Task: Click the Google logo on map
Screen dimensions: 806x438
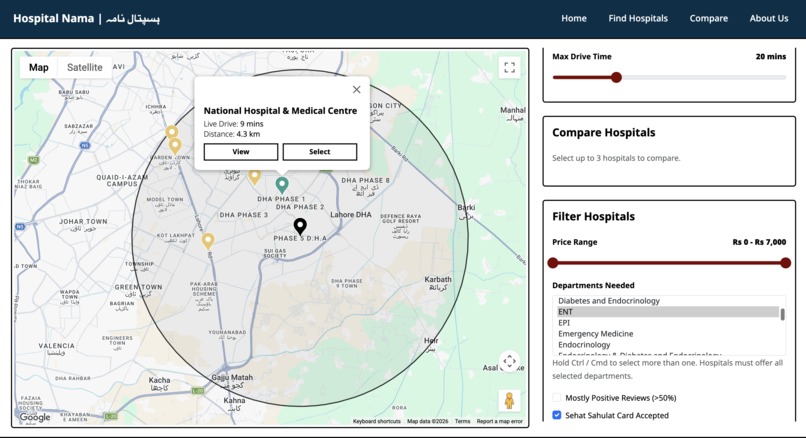Action: point(35,417)
